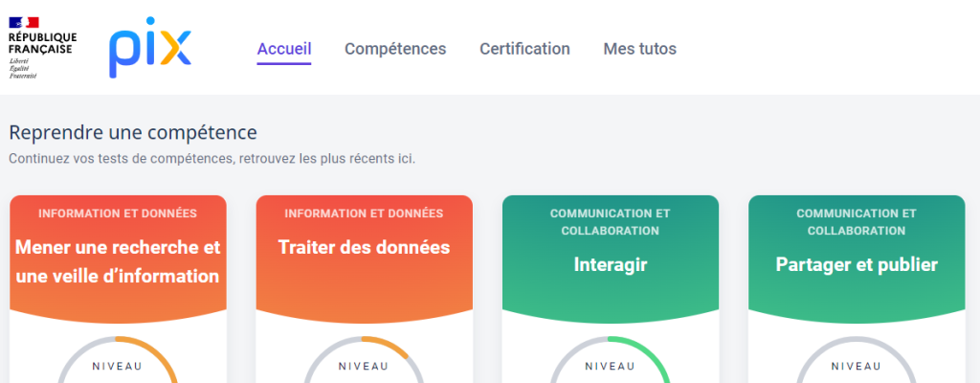Viewport: 980px width, 383px height.
Task: Open the Interagir competence title
Action: pos(610,263)
